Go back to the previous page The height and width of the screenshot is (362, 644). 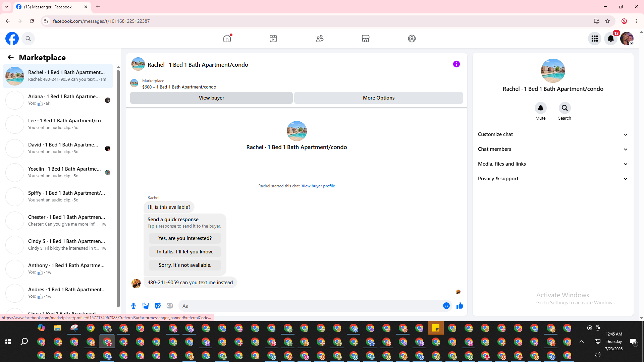click(x=8, y=21)
